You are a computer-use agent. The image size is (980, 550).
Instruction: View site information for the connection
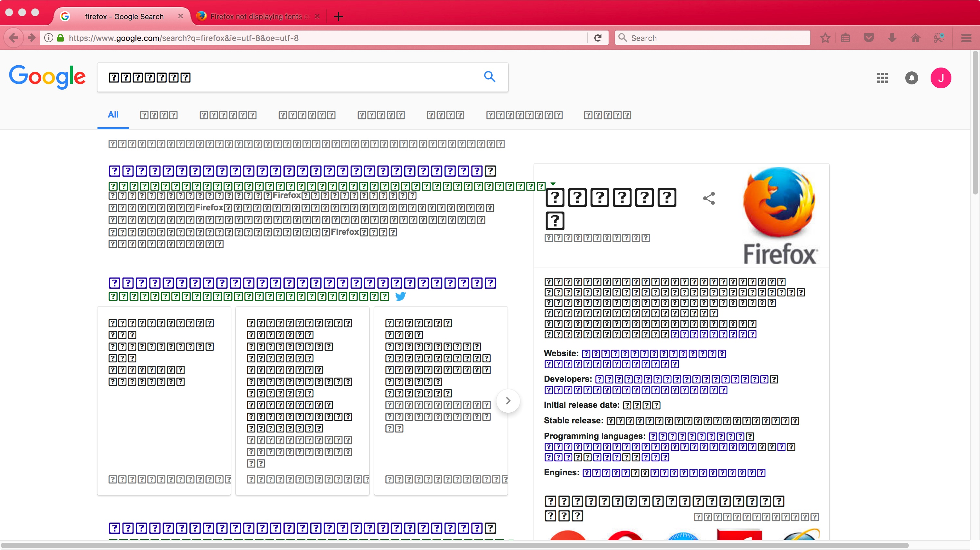pyautogui.click(x=49, y=38)
